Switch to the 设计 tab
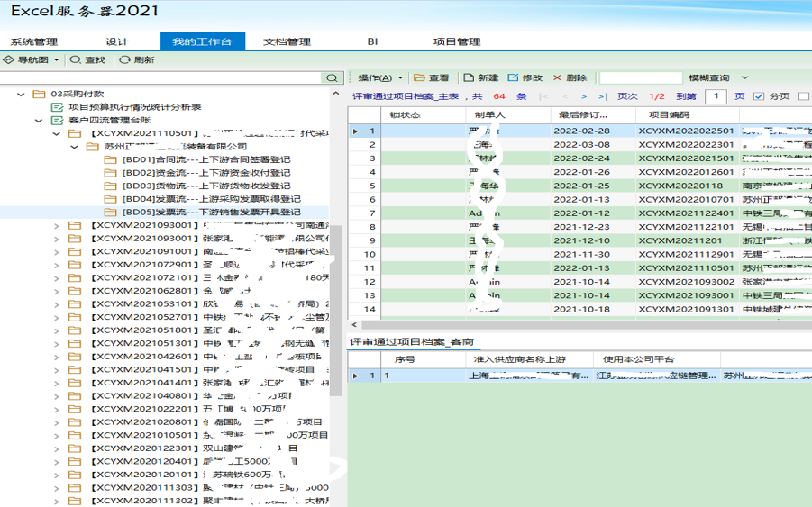 point(117,42)
